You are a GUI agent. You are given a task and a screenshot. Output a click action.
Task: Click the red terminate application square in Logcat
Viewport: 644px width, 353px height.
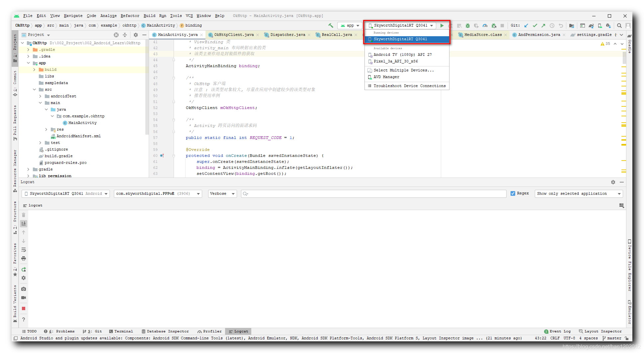click(24, 308)
